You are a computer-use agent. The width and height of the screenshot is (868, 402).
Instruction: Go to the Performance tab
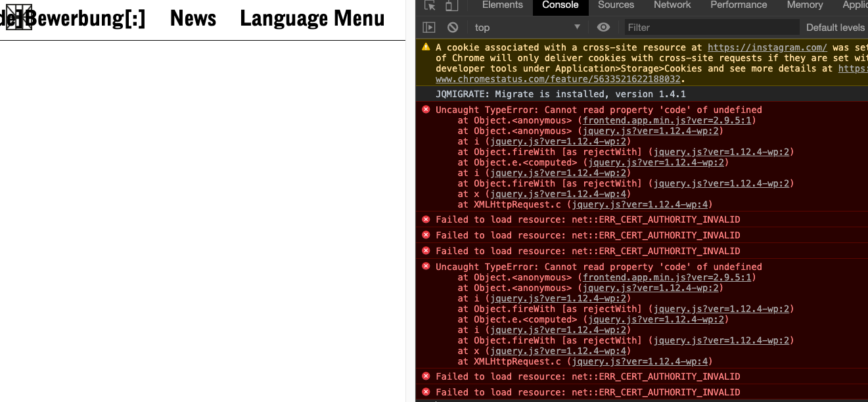coord(739,5)
